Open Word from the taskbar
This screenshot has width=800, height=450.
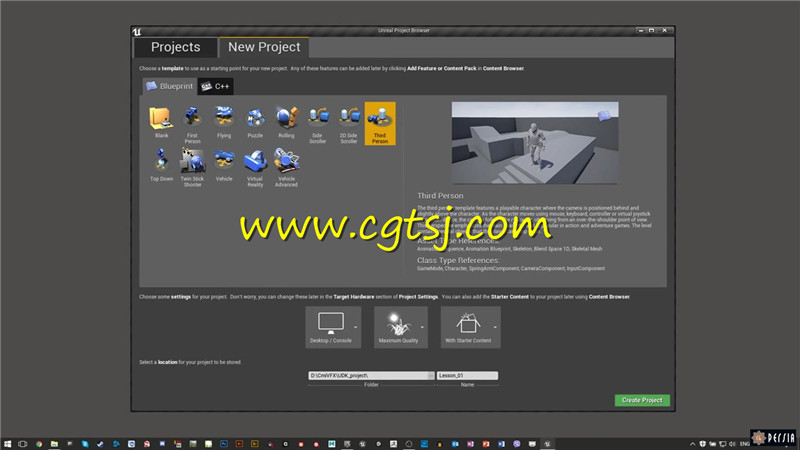tap(501, 444)
